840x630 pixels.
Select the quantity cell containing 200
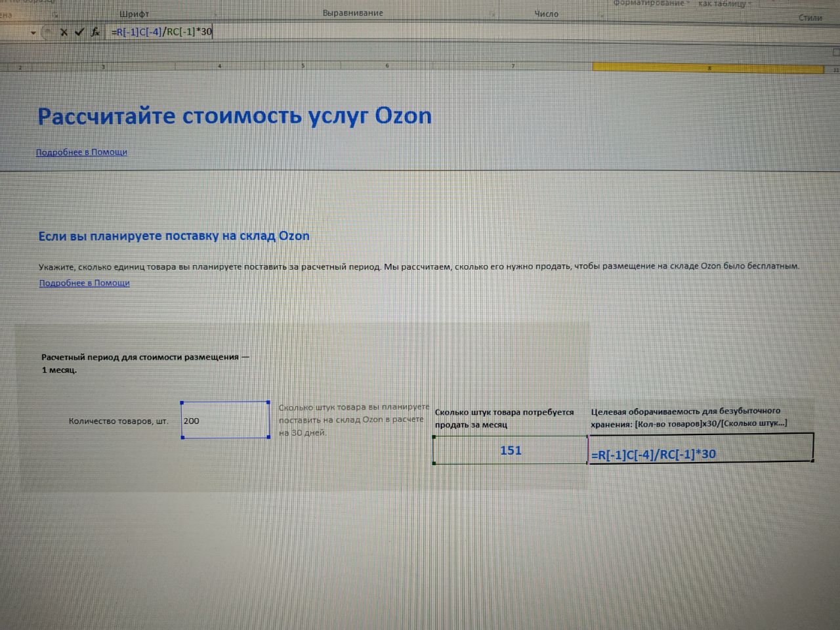225,421
